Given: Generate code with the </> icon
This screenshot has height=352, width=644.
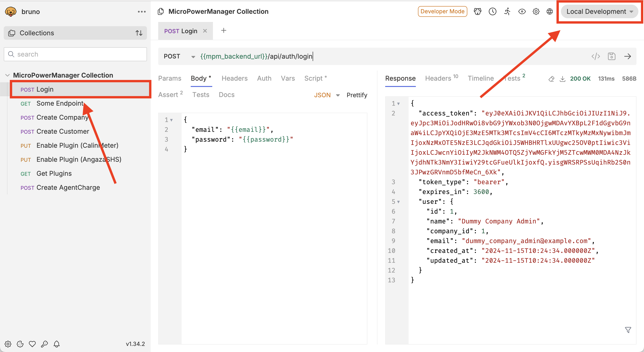Looking at the screenshot, I should pyautogui.click(x=596, y=56).
